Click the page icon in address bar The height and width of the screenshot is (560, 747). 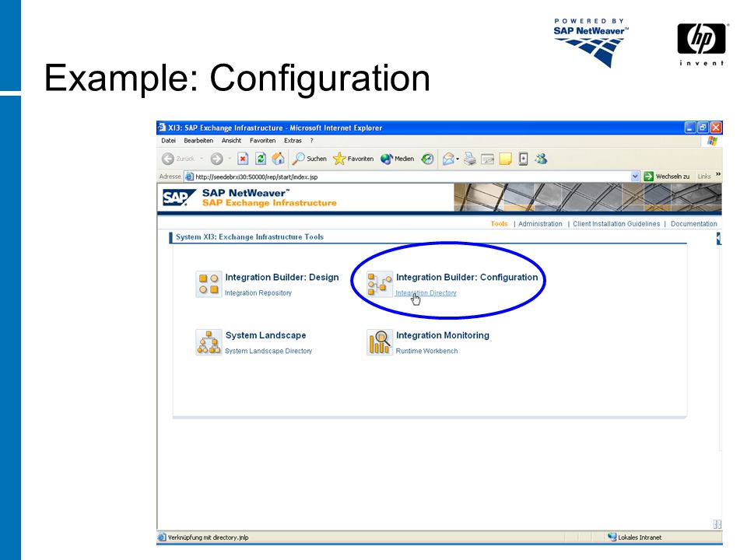tap(189, 177)
